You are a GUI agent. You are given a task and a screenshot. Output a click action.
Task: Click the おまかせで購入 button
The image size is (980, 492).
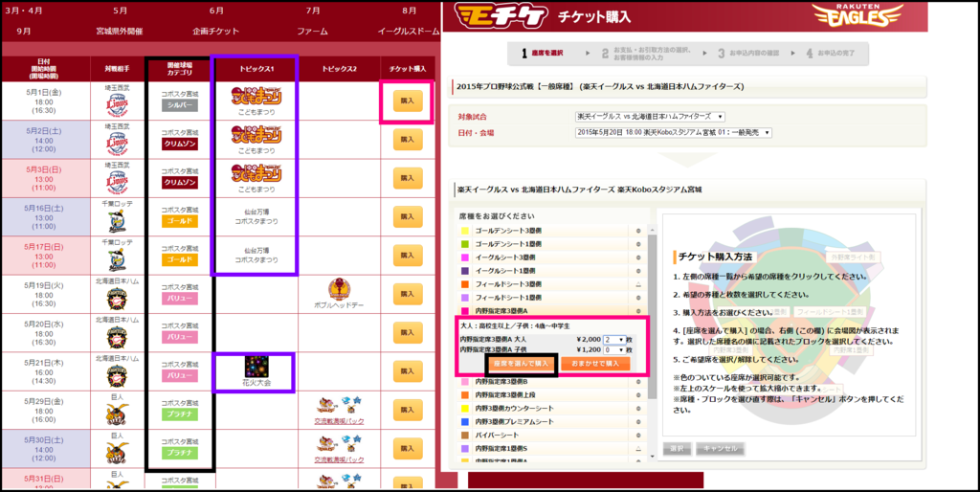coord(595,363)
